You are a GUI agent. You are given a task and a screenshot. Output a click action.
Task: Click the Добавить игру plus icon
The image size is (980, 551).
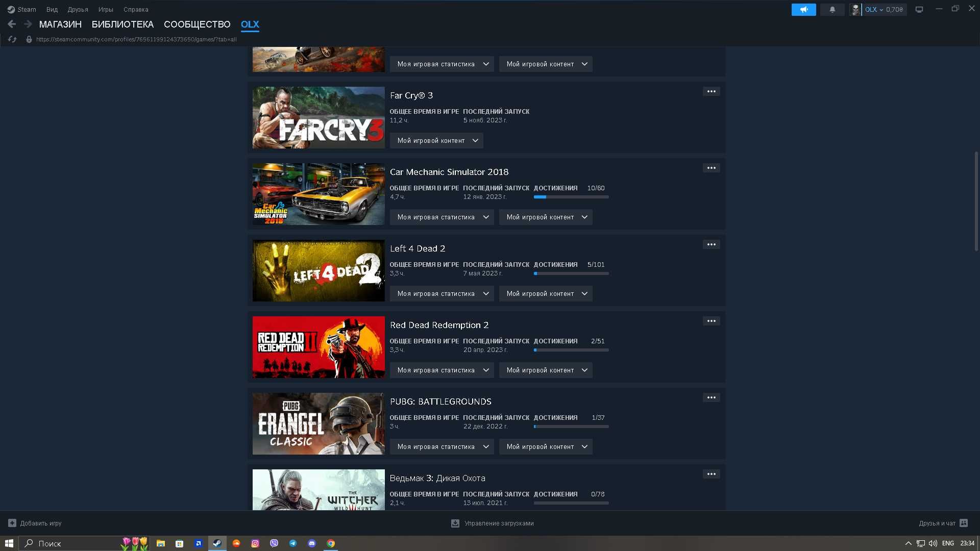(x=12, y=523)
